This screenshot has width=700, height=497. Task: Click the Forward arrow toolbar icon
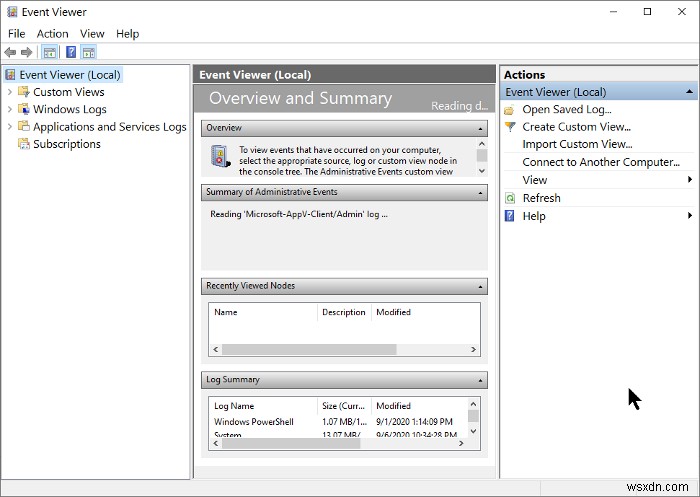coord(27,52)
